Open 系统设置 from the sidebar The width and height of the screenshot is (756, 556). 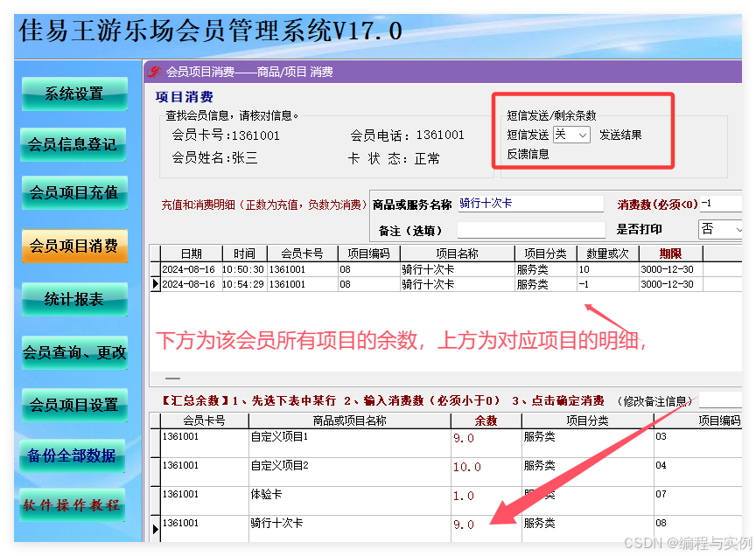[74, 94]
